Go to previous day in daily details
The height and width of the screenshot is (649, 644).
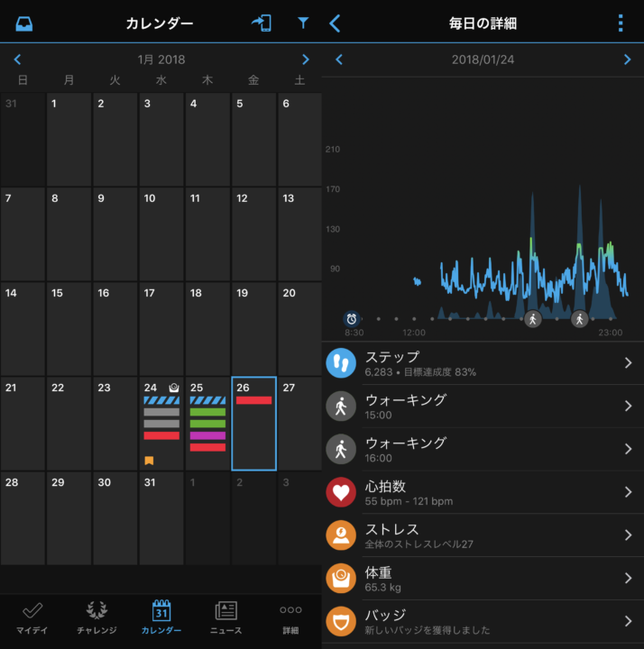click(x=339, y=59)
